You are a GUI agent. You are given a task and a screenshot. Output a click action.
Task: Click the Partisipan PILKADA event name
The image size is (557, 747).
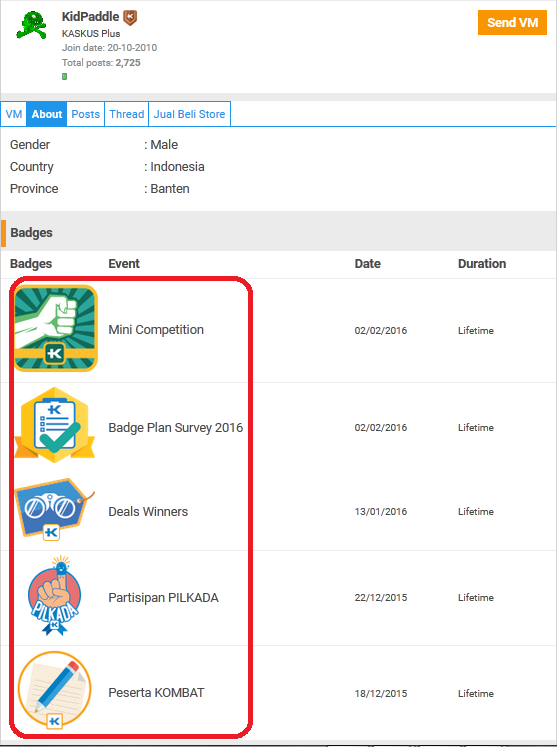(x=163, y=597)
